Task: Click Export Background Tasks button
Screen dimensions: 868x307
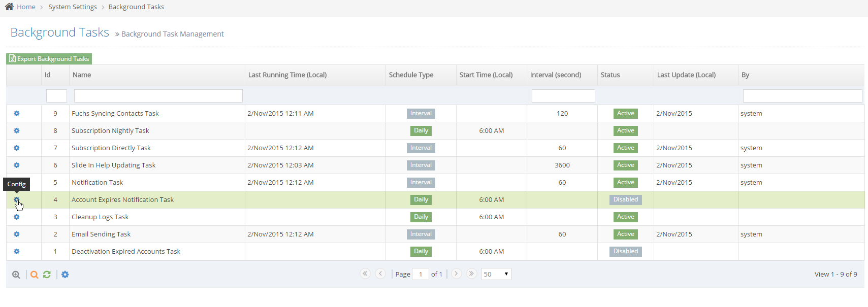Action: click(49, 59)
